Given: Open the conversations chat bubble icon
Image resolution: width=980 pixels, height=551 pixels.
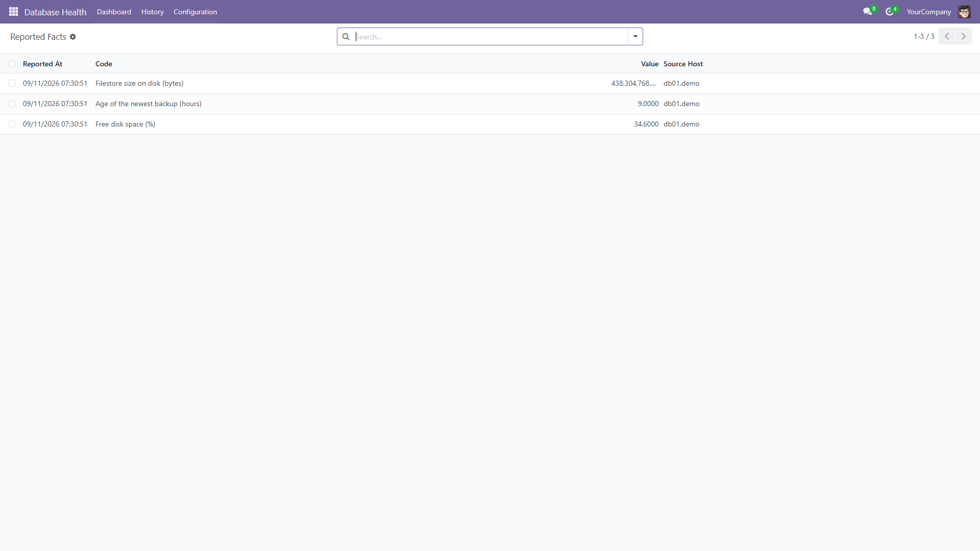Looking at the screenshot, I should coord(867,11).
